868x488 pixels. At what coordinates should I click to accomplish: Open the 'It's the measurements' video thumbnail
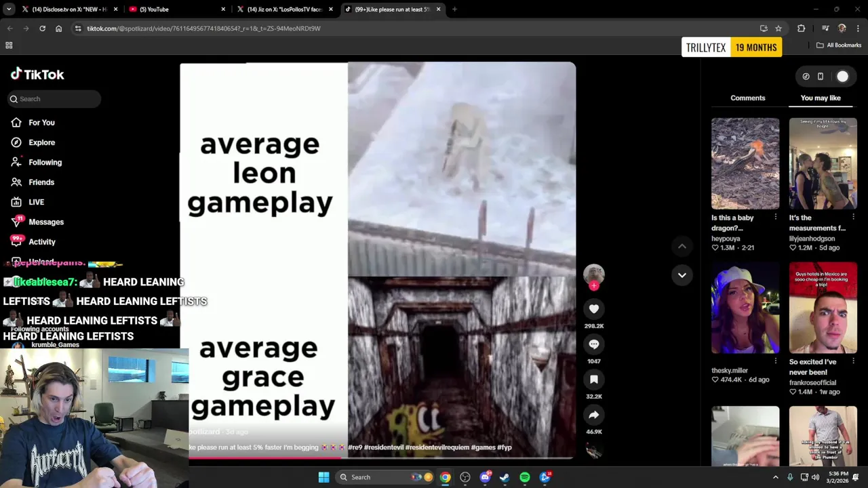[823, 163]
